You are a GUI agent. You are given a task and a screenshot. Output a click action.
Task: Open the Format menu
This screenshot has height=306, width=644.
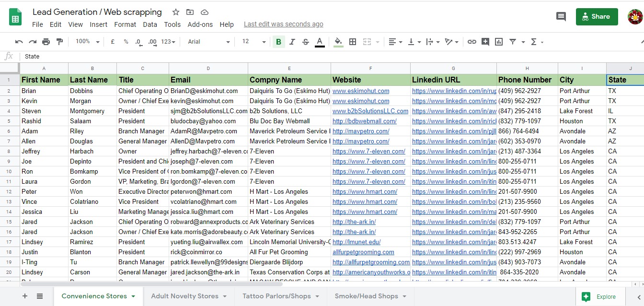point(125,24)
